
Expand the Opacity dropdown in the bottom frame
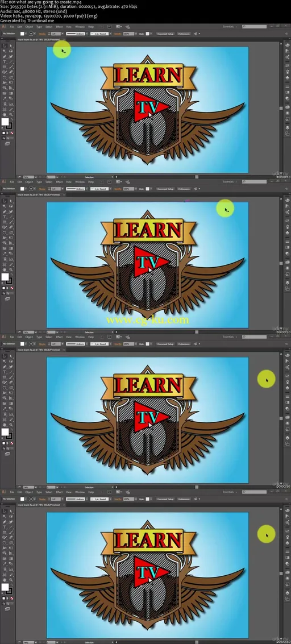(x=135, y=499)
